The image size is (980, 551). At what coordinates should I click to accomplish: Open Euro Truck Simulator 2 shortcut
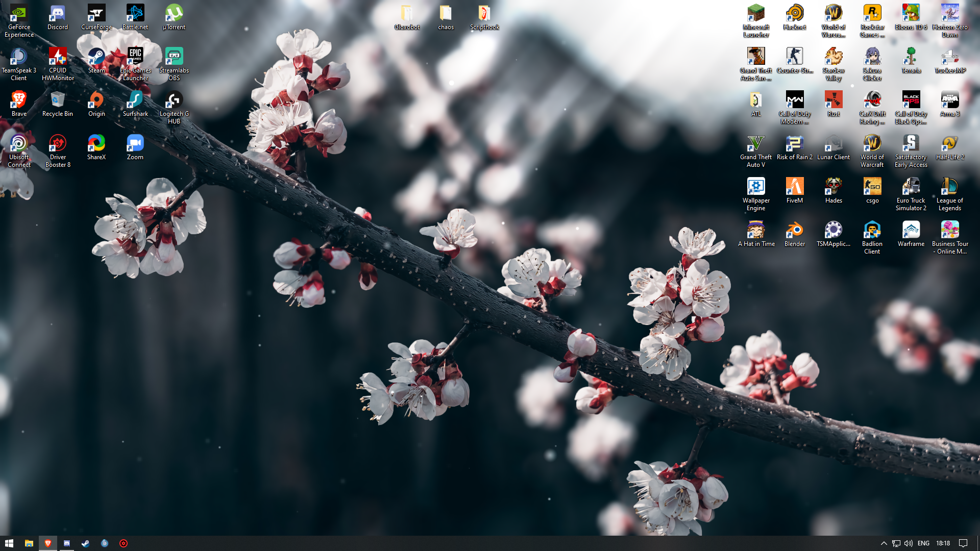click(911, 194)
